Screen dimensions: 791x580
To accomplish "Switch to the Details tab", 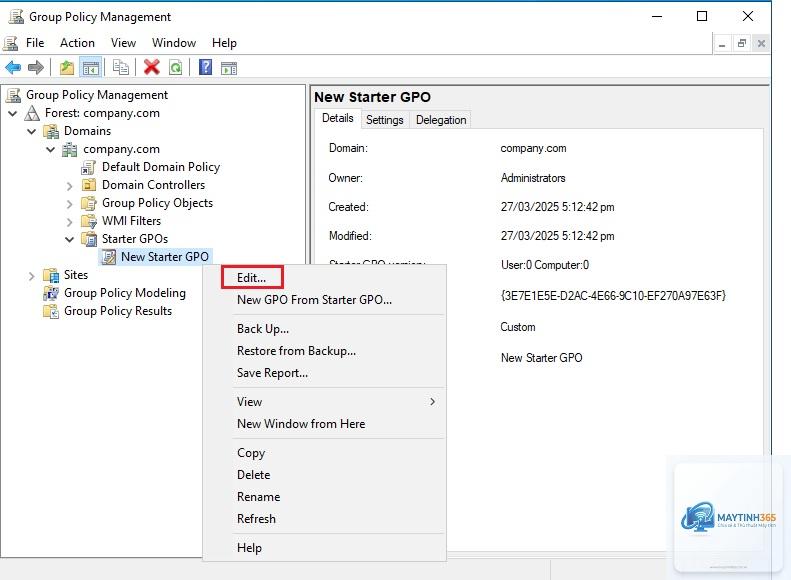I will click(337, 118).
